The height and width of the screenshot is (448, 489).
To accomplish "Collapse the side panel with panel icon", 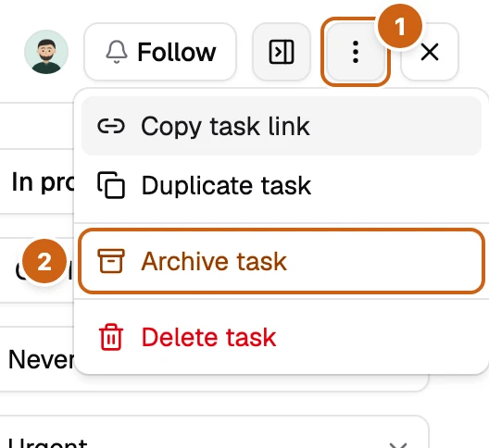I will (282, 52).
